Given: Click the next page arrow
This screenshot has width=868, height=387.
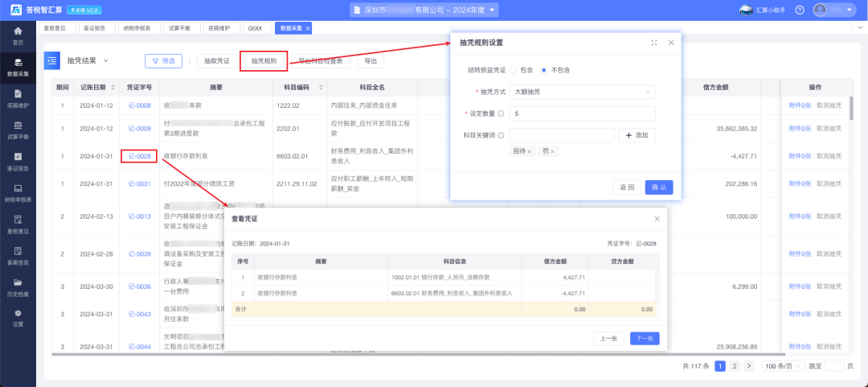Looking at the screenshot, I should pos(749,366).
